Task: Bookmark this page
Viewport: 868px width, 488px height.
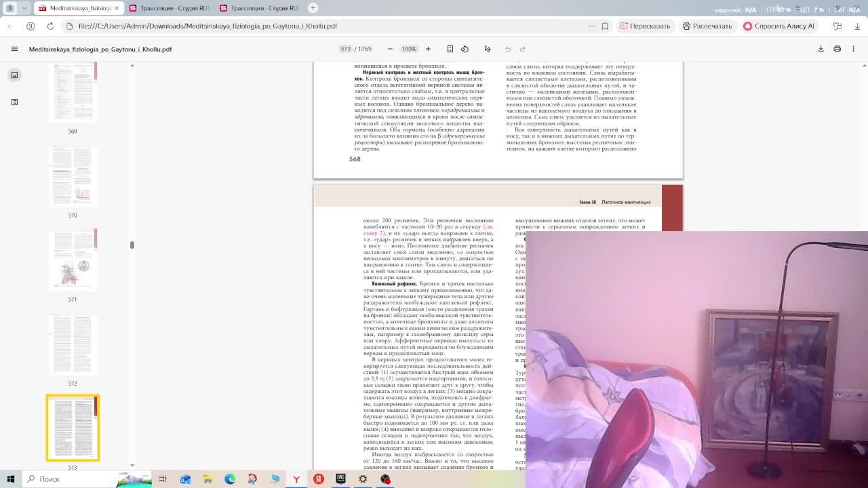Action: click(x=605, y=26)
